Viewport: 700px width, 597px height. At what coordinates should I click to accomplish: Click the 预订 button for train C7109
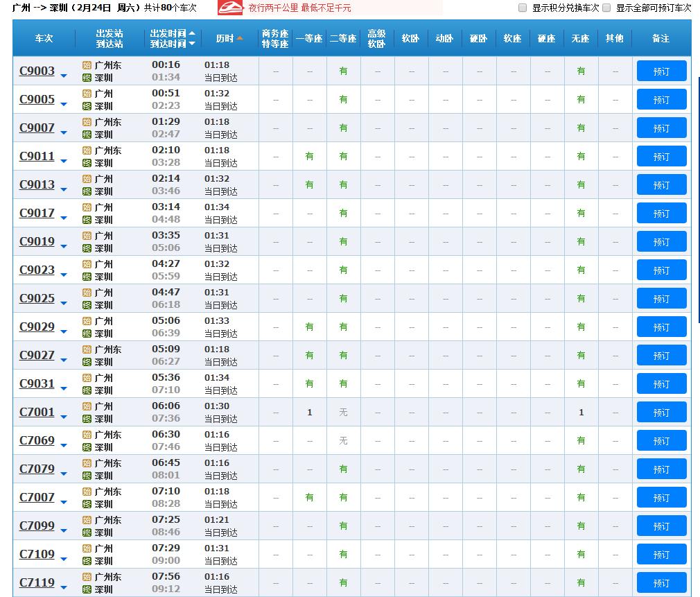click(660, 554)
